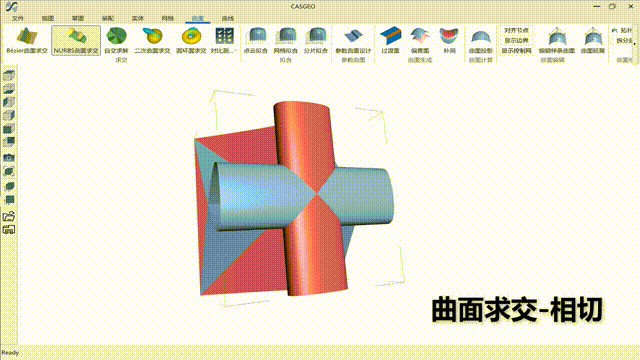Switch to the 草图 ribbon tab
The image size is (640, 360).
pyautogui.click(x=78, y=18)
